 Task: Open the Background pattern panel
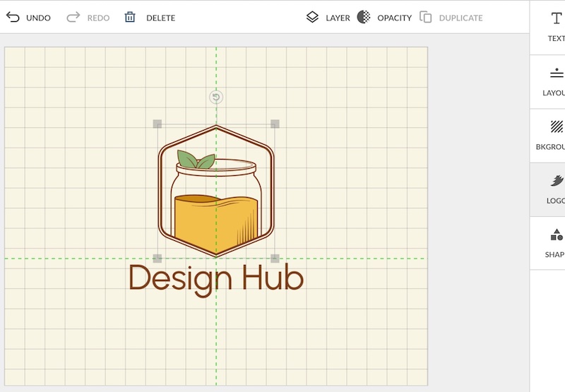[557, 127]
